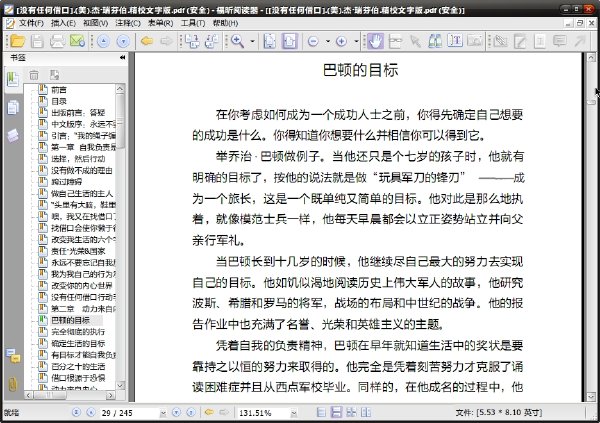The width and height of the screenshot is (600, 423).
Task: Click the fit page view icon
Action: 270,41
